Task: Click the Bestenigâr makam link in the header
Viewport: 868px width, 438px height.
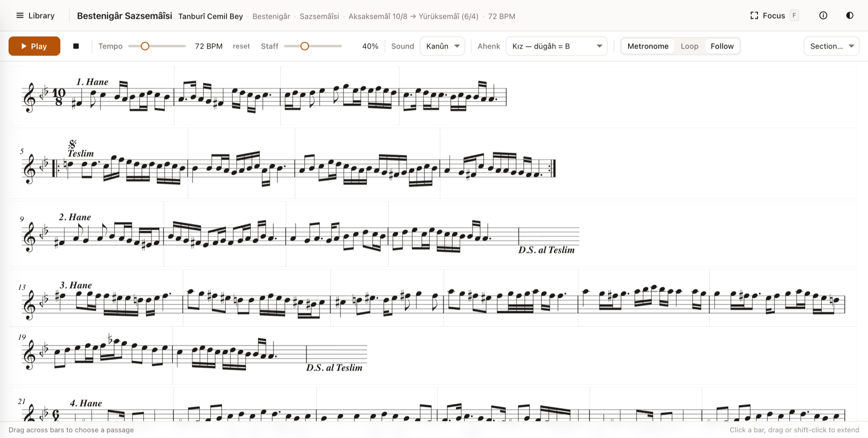Action: point(271,16)
